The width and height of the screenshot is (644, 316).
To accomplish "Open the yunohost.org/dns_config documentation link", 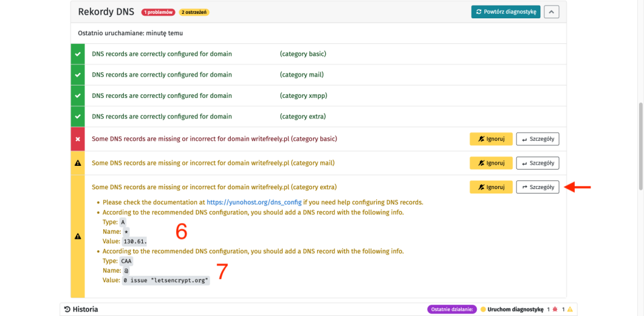I will click(253, 202).
